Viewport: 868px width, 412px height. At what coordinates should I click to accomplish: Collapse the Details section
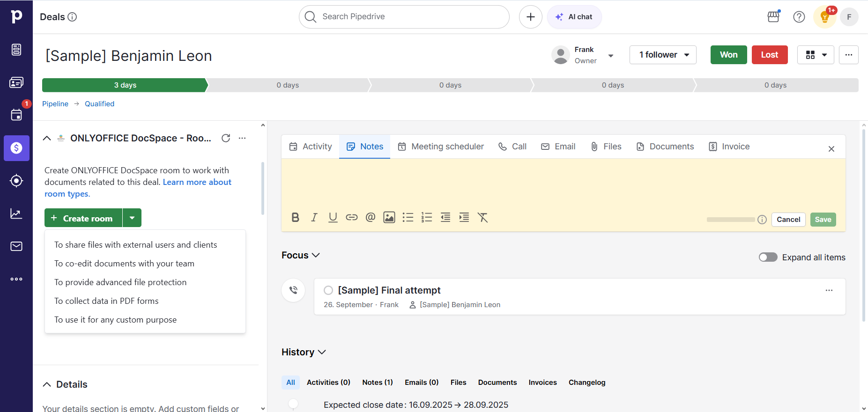[47, 384]
